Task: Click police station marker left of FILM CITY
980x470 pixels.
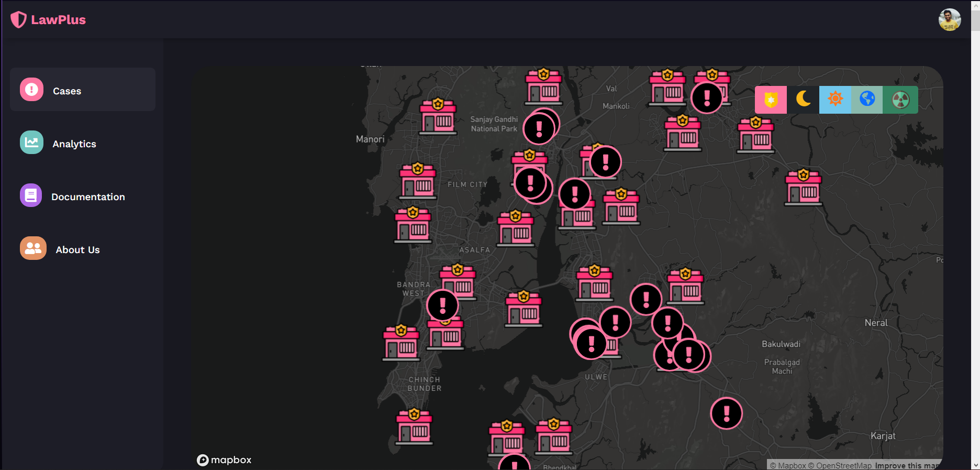Action: tap(417, 181)
